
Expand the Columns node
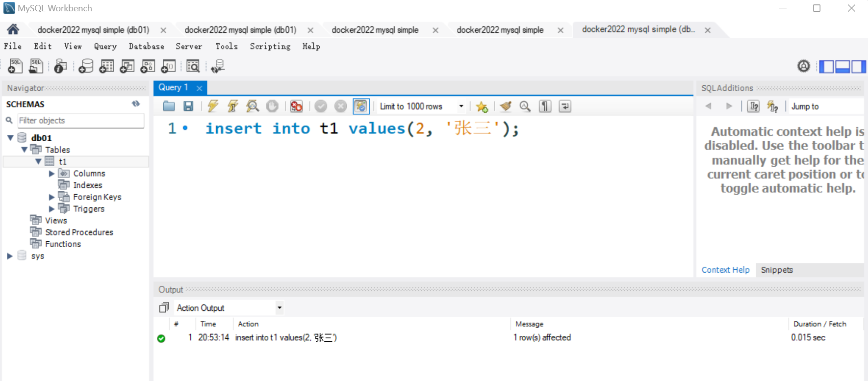pyautogui.click(x=51, y=174)
